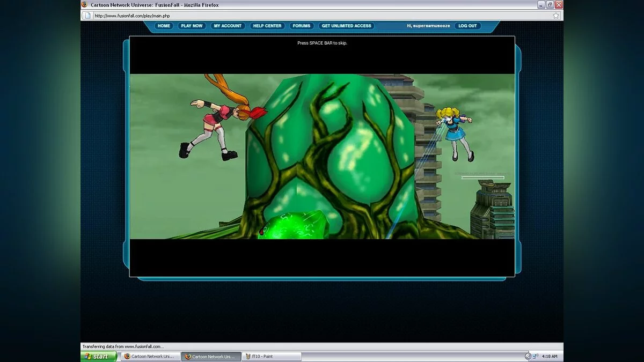The height and width of the screenshot is (362, 644).
Task: Open the HOME page in the site navigation
Action: 164,26
